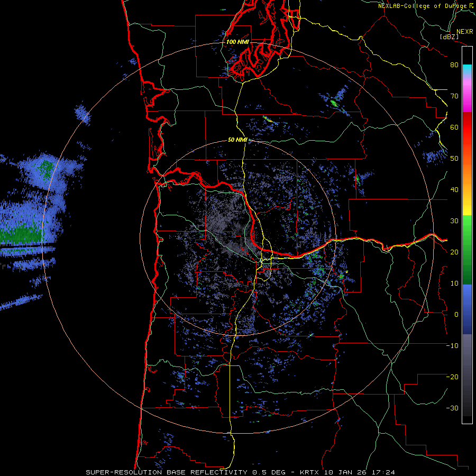This screenshot has height=476, width=476.
Task: Click the 60 value on the dBZ scale
Action: (454, 127)
